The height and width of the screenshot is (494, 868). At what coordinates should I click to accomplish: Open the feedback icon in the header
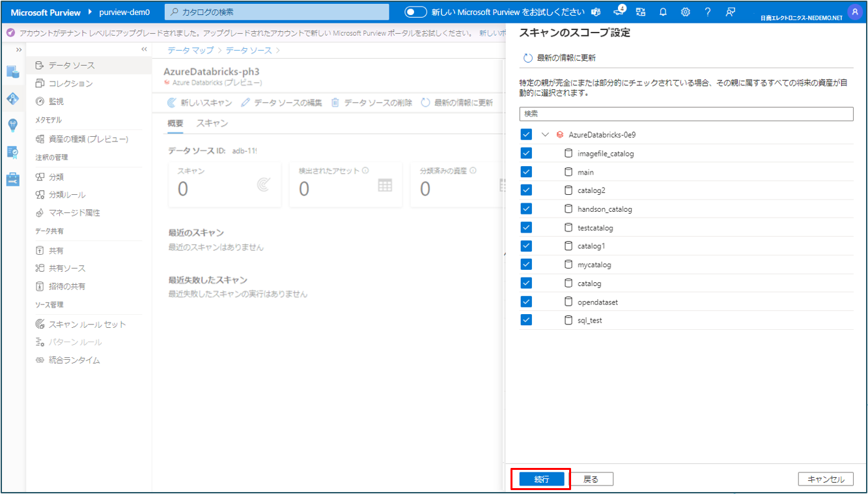click(x=730, y=12)
